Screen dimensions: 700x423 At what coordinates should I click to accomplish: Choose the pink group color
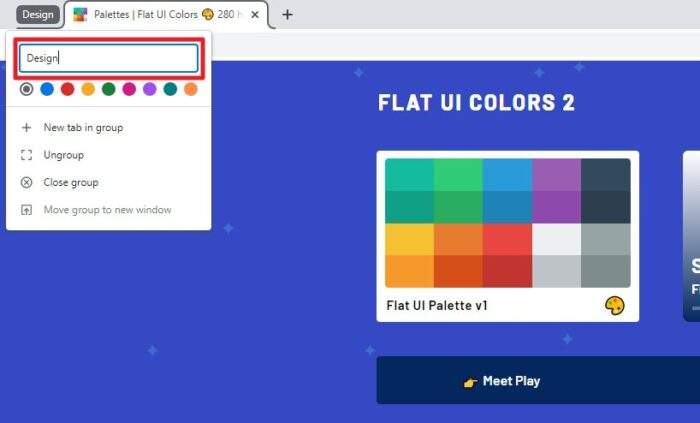[129, 89]
